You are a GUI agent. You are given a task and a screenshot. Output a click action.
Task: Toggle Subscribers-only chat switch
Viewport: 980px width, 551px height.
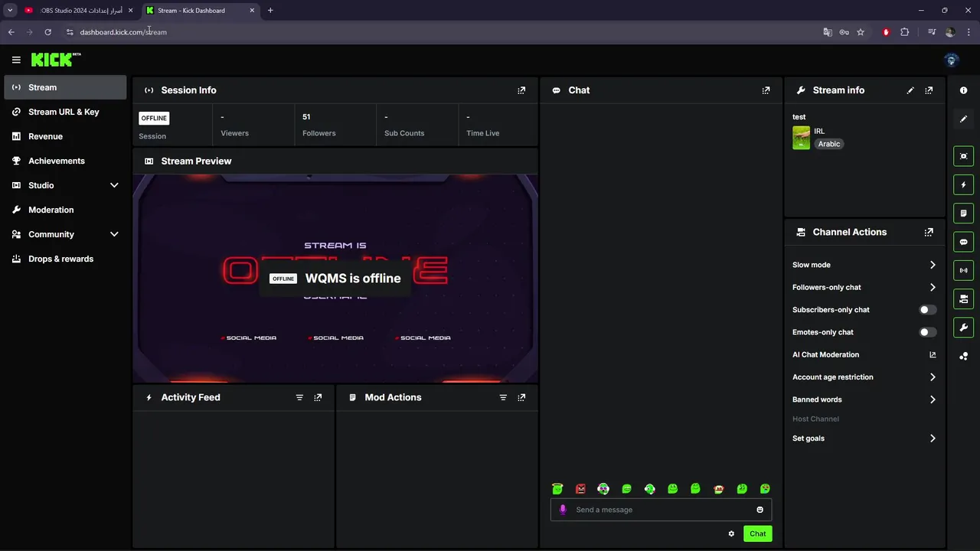point(927,310)
